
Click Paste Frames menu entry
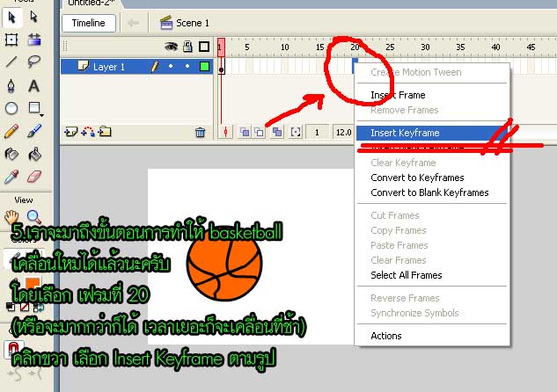pyautogui.click(x=432, y=245)
